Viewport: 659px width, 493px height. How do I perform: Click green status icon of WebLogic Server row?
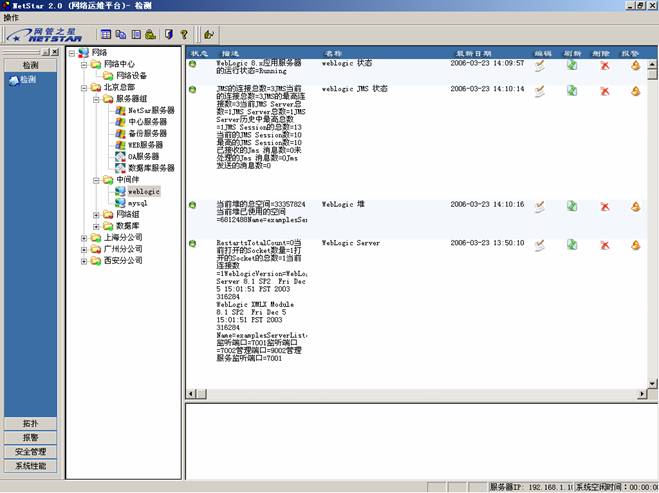[192, 244]
